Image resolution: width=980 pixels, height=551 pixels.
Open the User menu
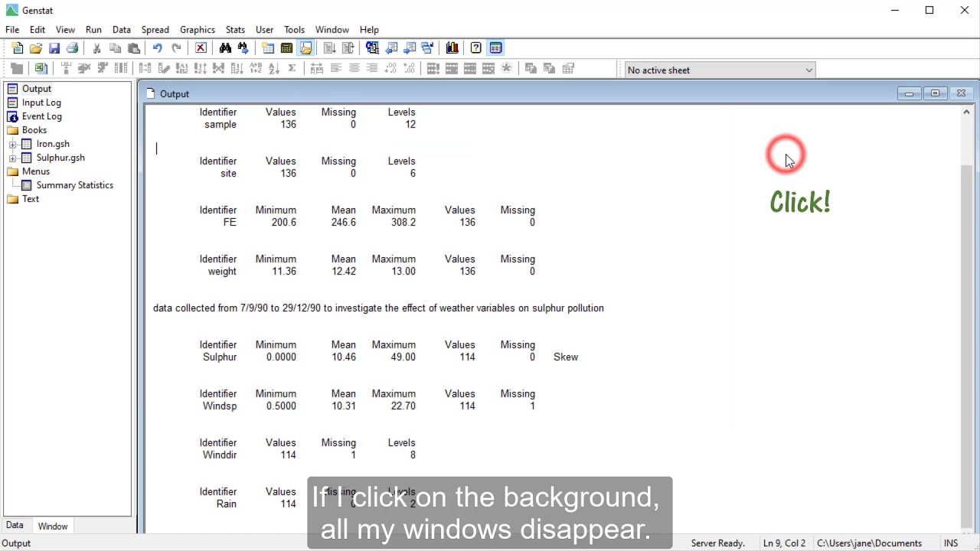tap(265, 30)
